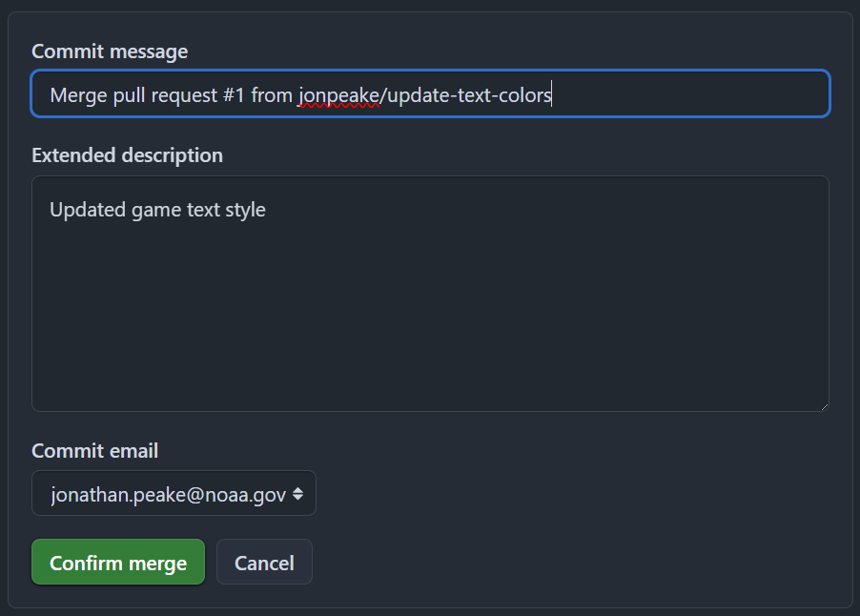Click the "#1" in commit message
This screenshot has width=860, height=616.
click(x=234, y=95)
